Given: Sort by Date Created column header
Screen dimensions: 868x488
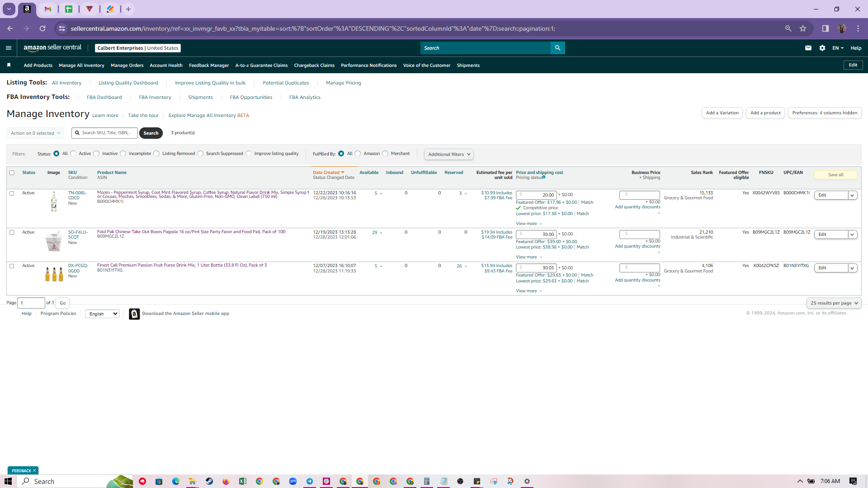Looking at the screenshot, I should tap(328, 173).
